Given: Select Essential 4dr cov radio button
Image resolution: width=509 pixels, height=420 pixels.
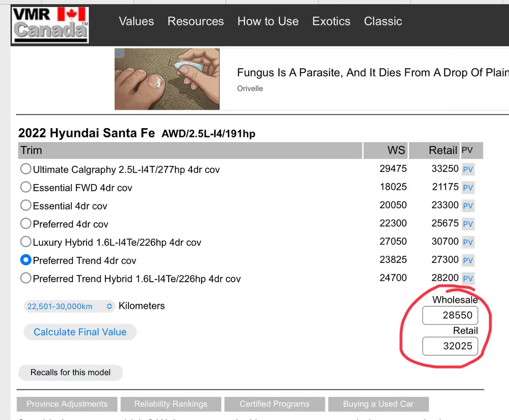Looking at the screenshot, I should 26,205.
